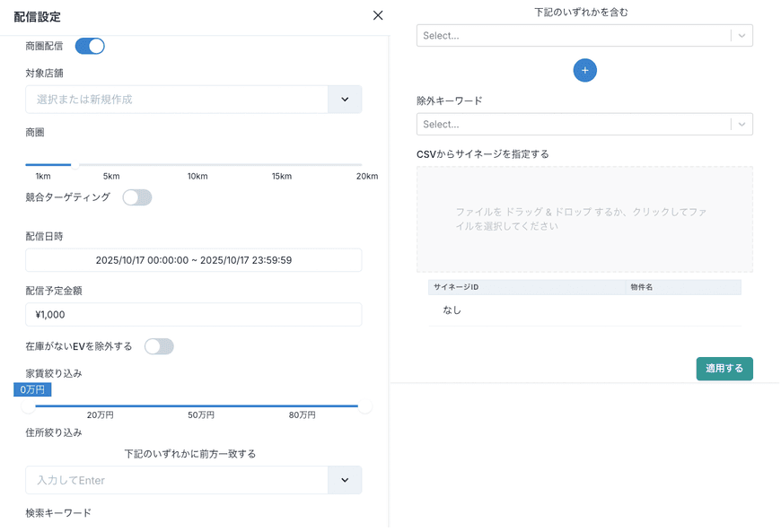The image size is (781, 532).
Task: Open the 下記のいずれかを含む select chevron
Action: 742,36
